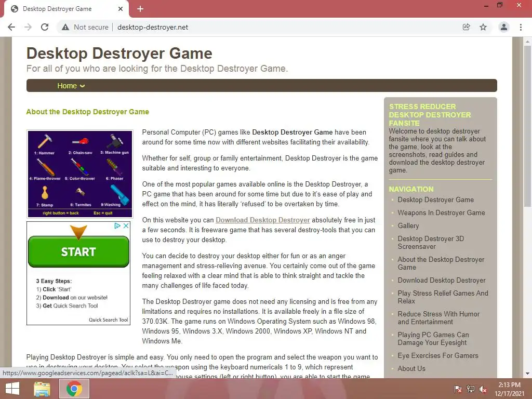Open Play Stress Relief Games And Relax
The height and width of the screenshot is (399, 532).
443,297
